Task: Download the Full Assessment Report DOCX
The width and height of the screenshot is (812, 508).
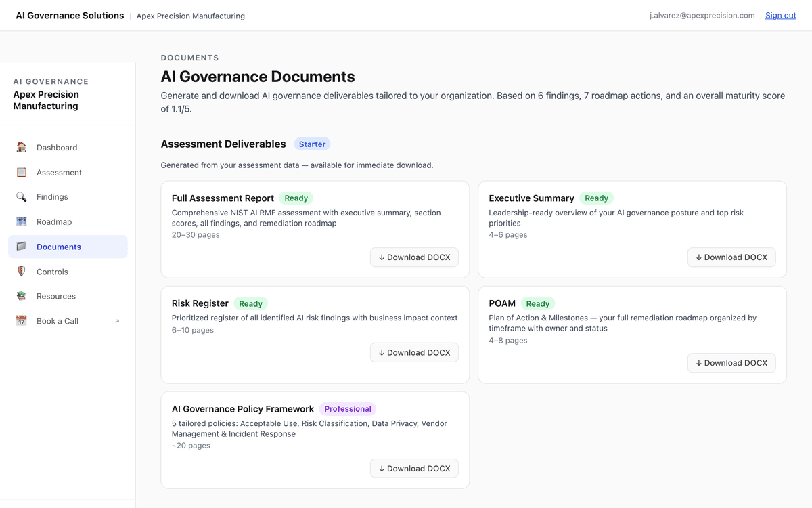Action: point(414,257)
